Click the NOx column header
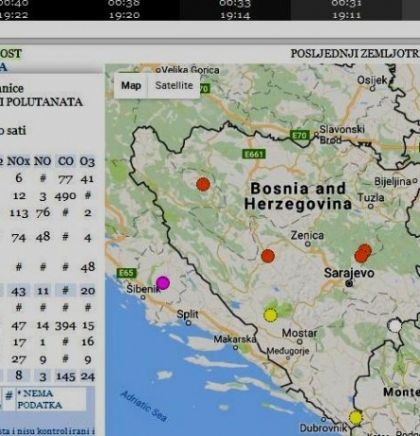420x436 pixels. pyautogui.click(x=18, y=161)
